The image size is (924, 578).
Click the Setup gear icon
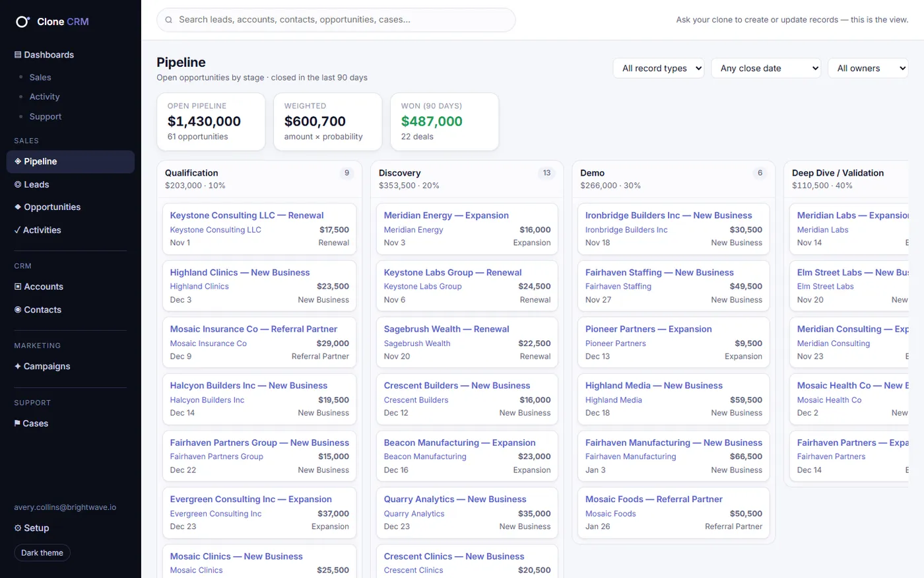pos(18,528)
